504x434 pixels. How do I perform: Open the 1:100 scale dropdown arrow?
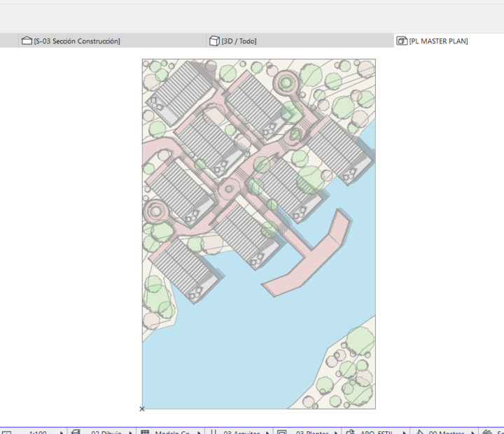(62, 433)
